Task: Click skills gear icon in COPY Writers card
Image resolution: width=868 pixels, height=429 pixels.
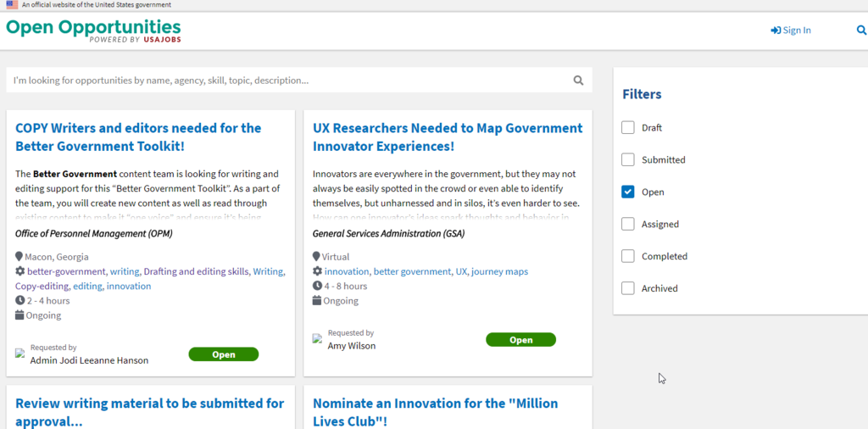Action: pyautogui.click(x=20, y=271)
